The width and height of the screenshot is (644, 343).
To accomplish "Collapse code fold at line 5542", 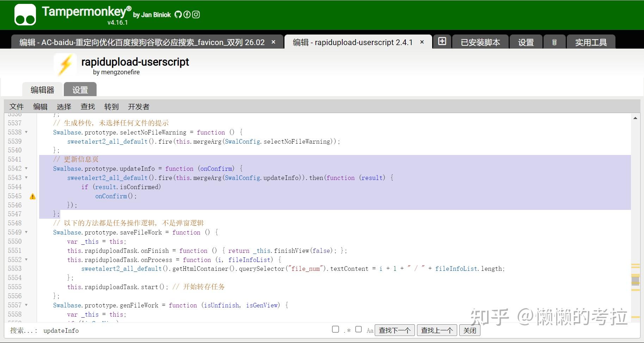I will point(26,169).
